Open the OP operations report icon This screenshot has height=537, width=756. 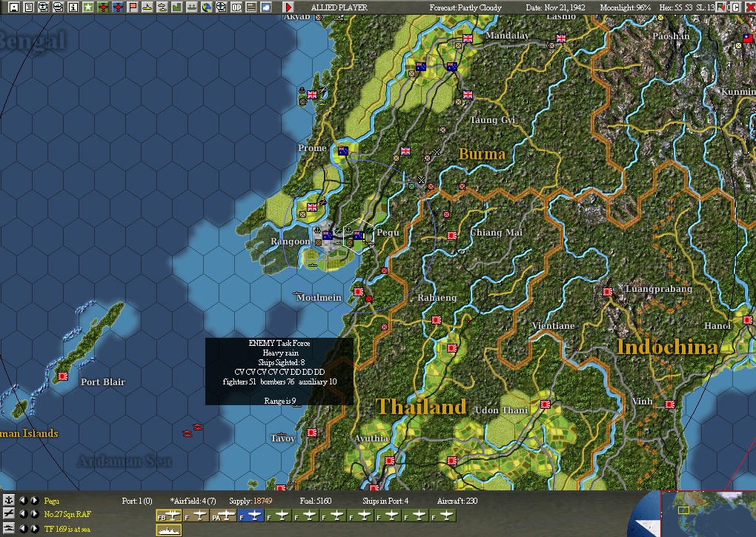pyautogui.click(x=236, y=7)
